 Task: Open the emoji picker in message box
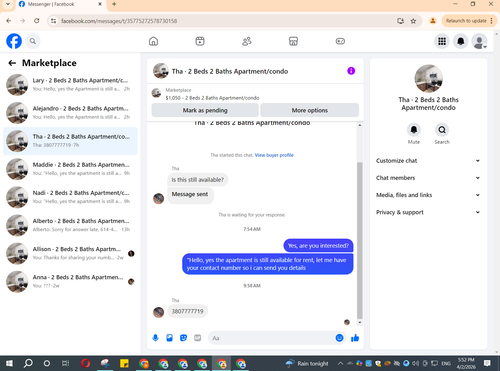[x=339, y=338]
